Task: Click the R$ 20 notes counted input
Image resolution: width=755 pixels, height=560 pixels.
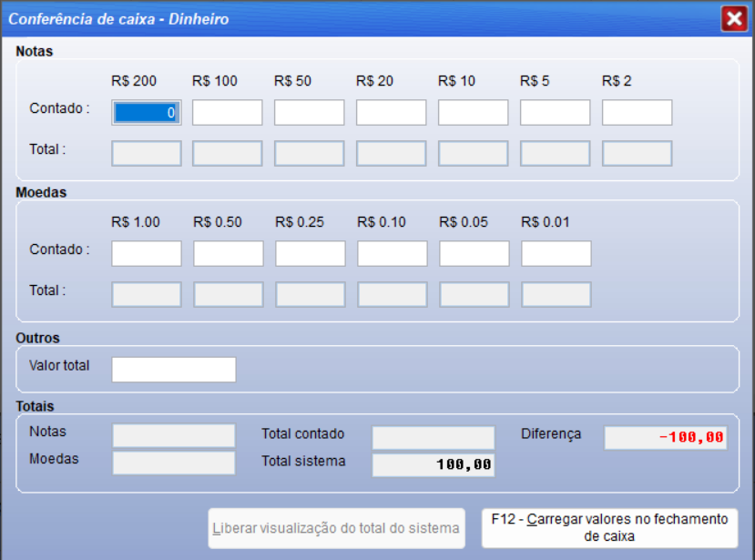Action: 391,113
